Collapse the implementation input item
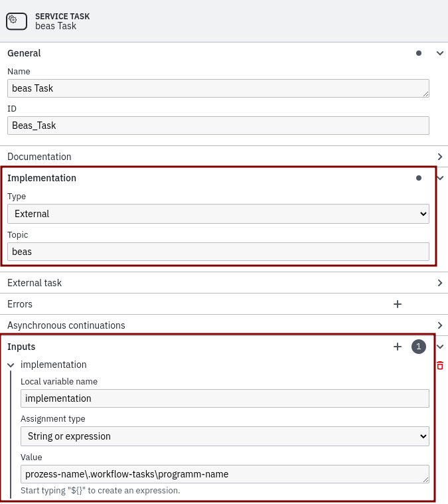The width and height of the screenshot is (448, 504). 11,365
